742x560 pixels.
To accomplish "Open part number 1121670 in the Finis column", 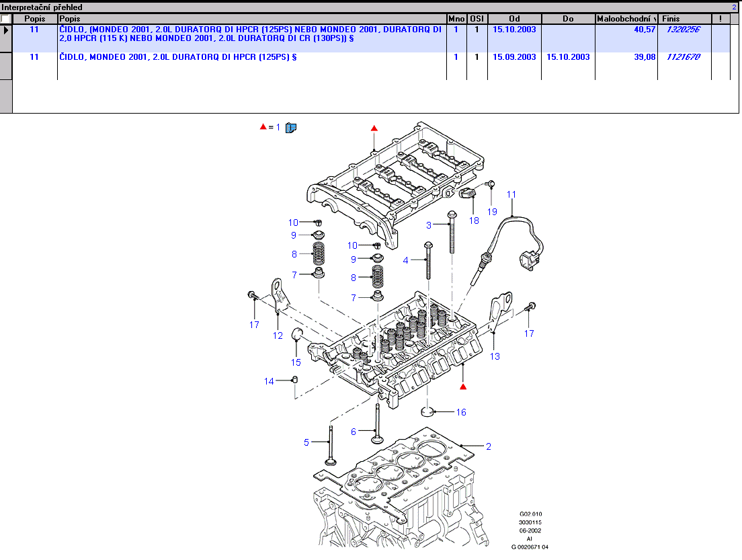I will 683,57.
